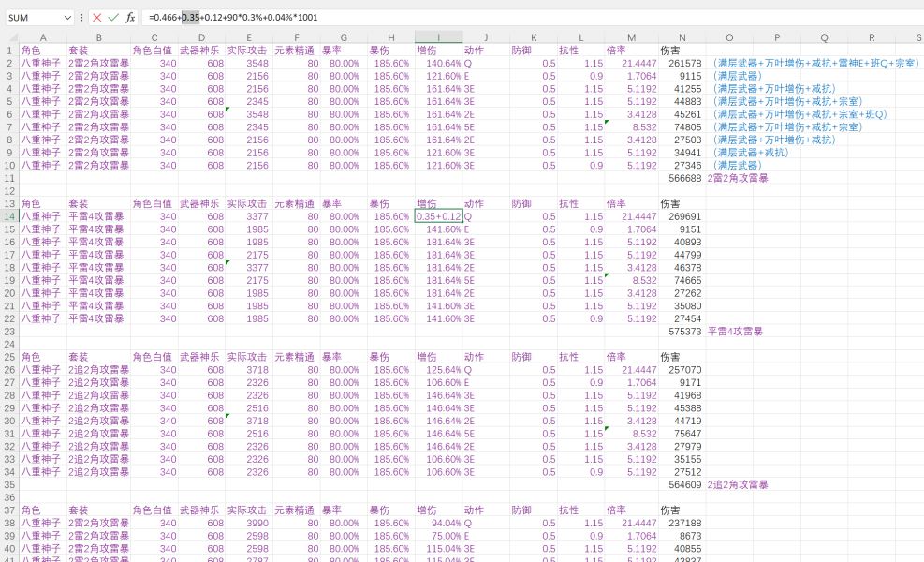This screenshot has width=924, height=562.
Task: Open the Insert Function fx dialog
Action: (x=130, y=18)
